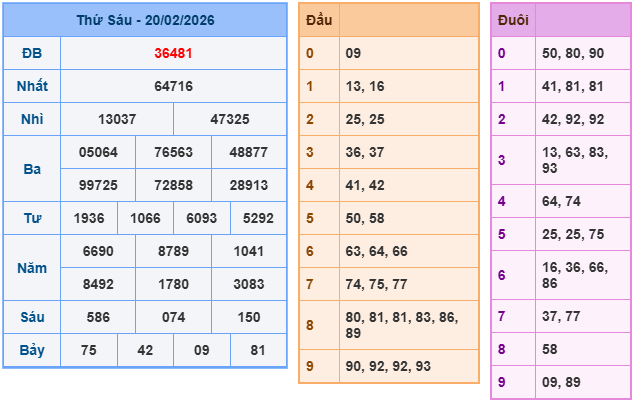
Task: Select third prize number 28913
Action: 248,185
